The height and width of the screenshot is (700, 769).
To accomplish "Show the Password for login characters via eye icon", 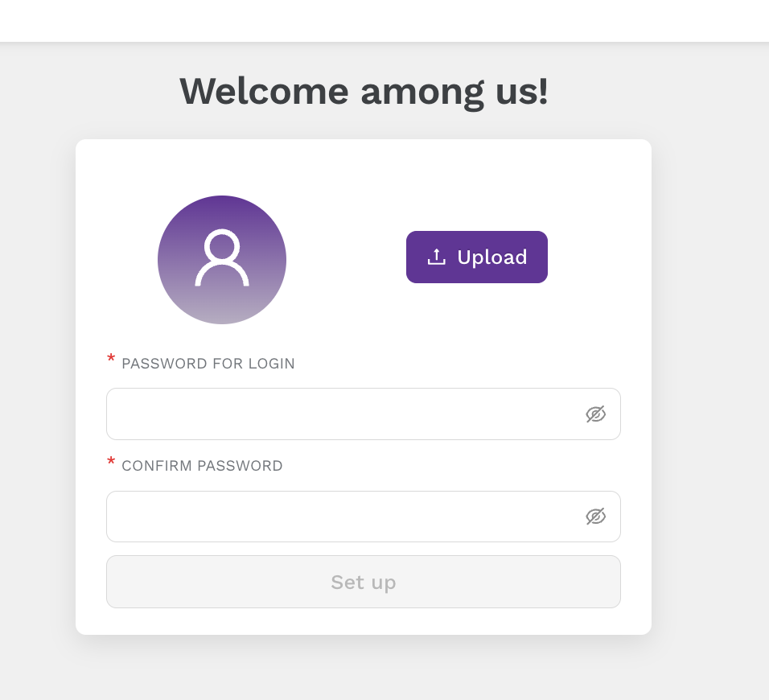I will [595, 414].
